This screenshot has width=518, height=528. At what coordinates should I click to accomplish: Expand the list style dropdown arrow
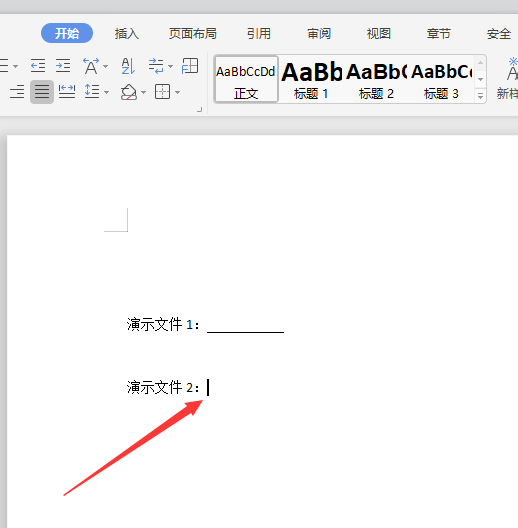[x=15, y=66]
